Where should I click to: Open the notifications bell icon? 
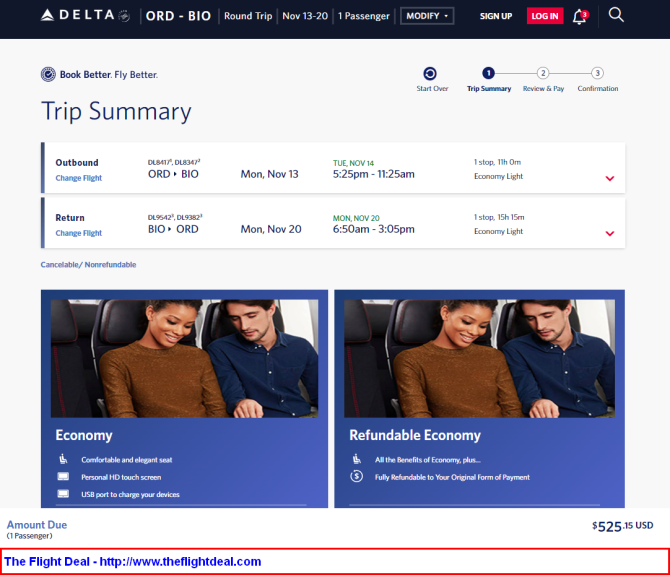coord(579,16)
